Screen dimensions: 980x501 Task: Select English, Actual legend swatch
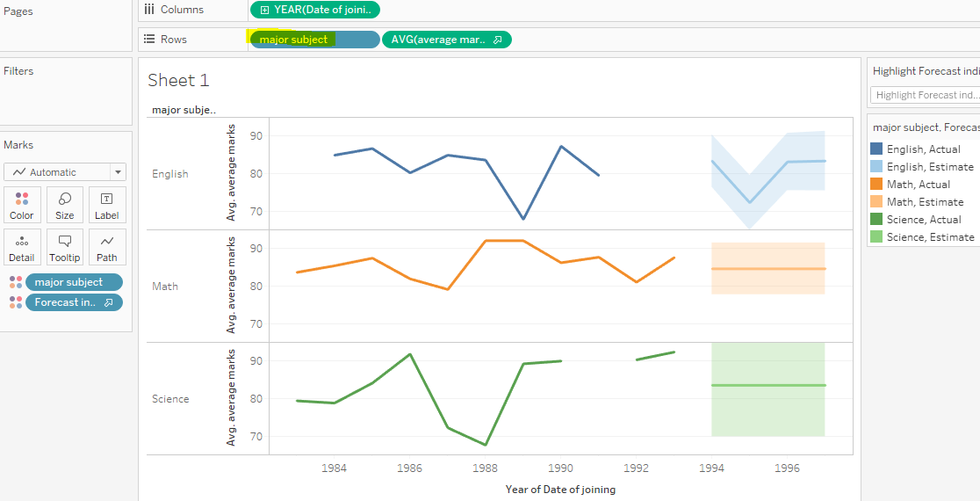pyautogui.click(x=876, y=149)
